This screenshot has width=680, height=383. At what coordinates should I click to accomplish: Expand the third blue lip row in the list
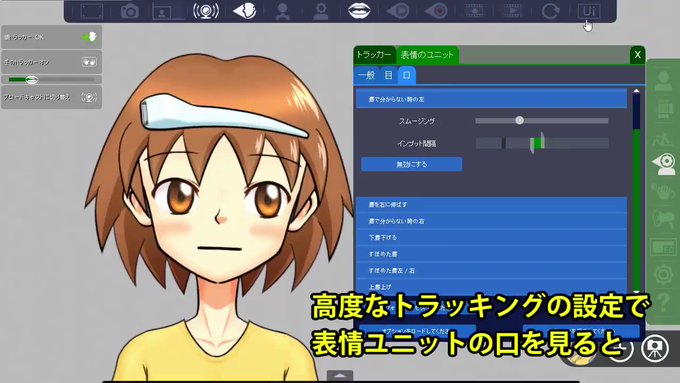(x=491, y=221)
